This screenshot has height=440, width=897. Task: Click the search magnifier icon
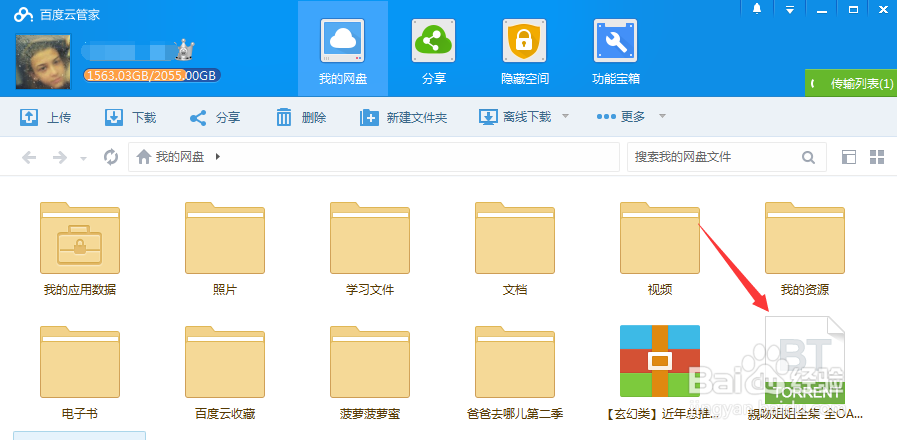pos(808,157)
